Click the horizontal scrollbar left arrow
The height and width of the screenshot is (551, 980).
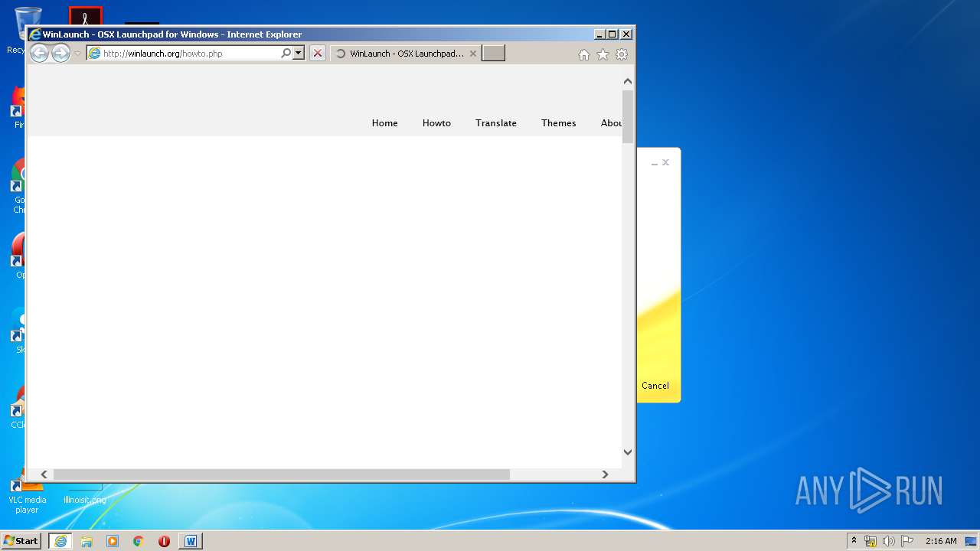coord(44,474)
